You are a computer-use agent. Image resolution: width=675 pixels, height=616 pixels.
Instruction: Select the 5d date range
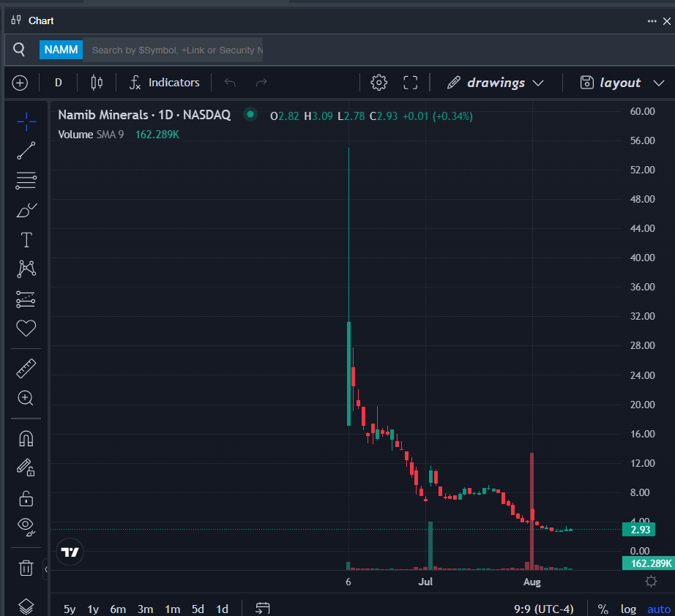pos(198,609)
